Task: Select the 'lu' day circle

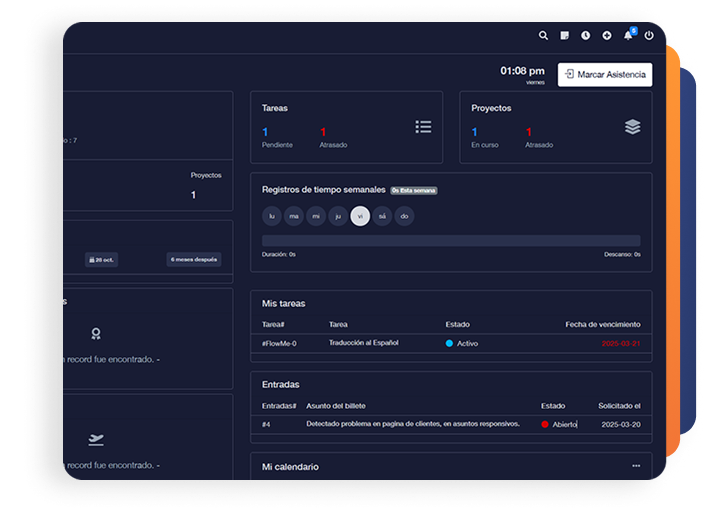Action: [272, 216]
